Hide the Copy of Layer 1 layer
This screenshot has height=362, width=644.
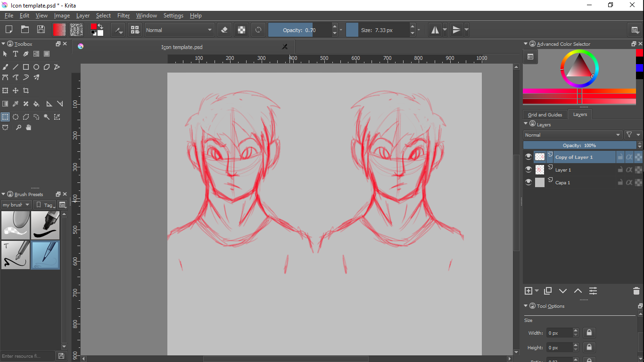point(528,157)
